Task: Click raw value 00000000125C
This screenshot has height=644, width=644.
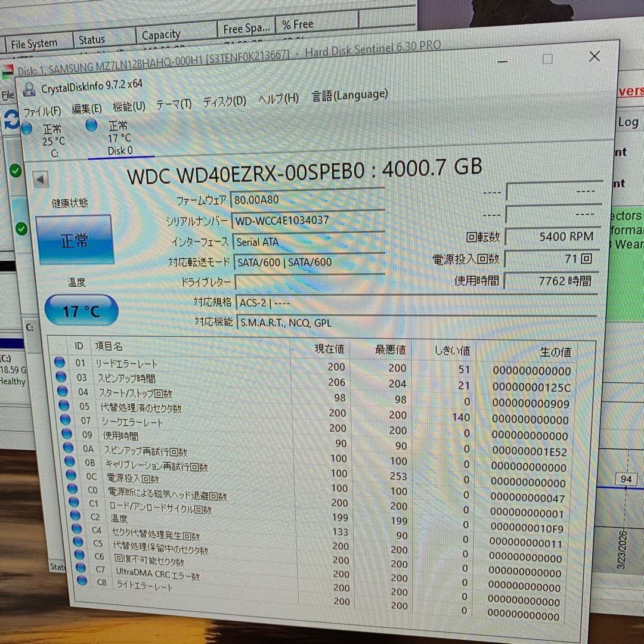Action: coord(531,388)
